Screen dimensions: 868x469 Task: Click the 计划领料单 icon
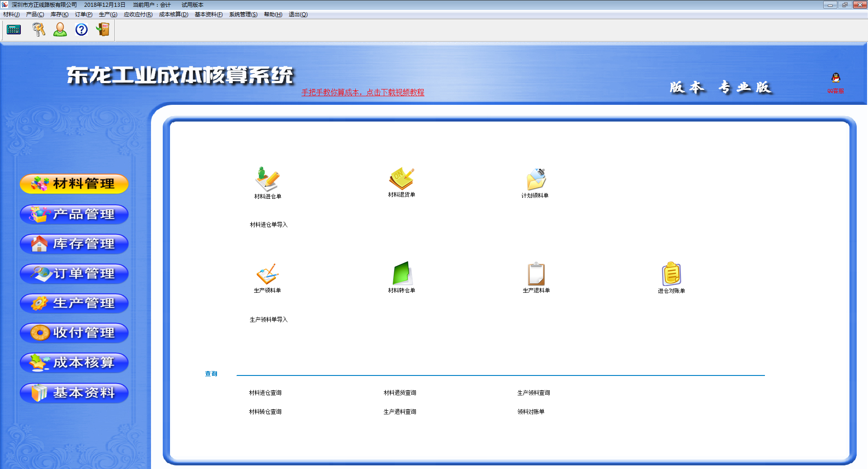(536, 179)
